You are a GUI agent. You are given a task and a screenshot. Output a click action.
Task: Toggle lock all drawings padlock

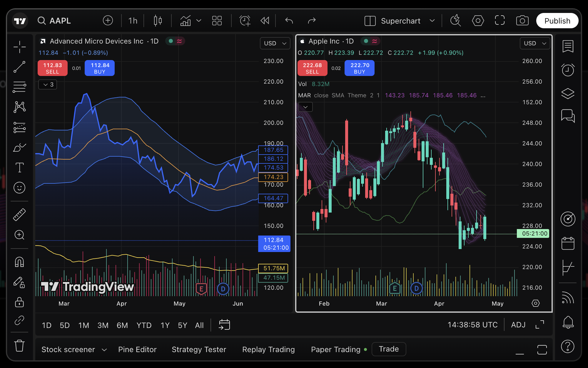tap(19, 302)
